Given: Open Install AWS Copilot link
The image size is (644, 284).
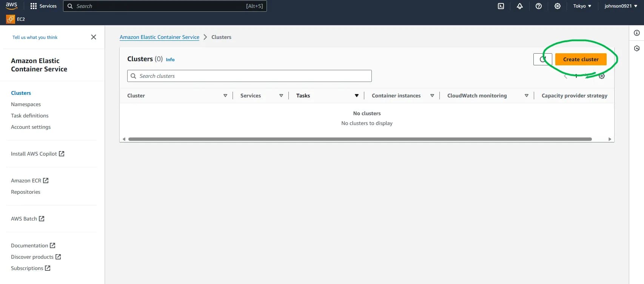Looking at the screenshot, I should tap(37, 154).
